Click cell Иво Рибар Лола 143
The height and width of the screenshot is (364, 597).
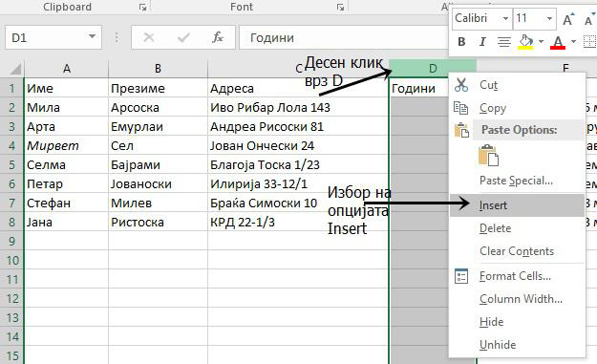coord(298,107)
